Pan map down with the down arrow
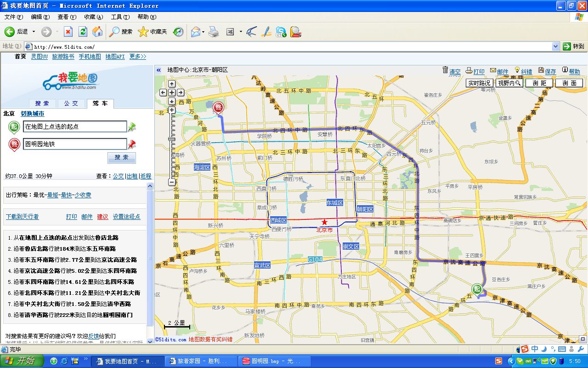This screenshot has width=588, height=368. click(172, 101)
